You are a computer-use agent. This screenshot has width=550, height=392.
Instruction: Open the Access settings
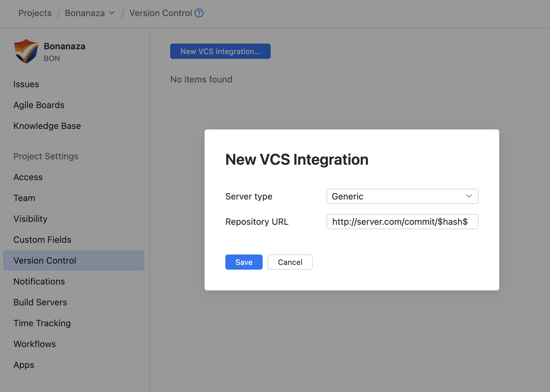pos(28,177)
